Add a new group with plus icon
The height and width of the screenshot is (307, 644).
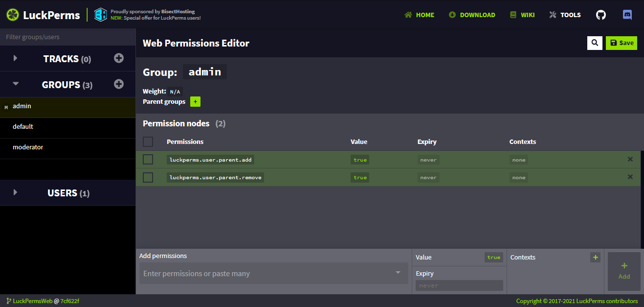(119, 84)
